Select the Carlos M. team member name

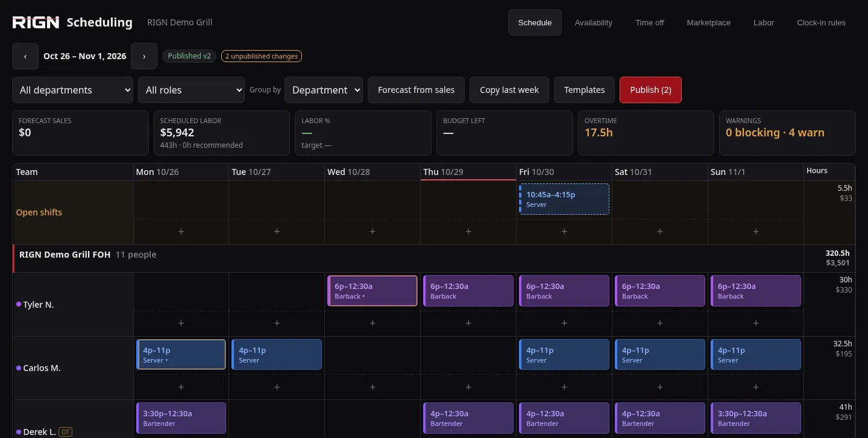[x=42, y=368]
